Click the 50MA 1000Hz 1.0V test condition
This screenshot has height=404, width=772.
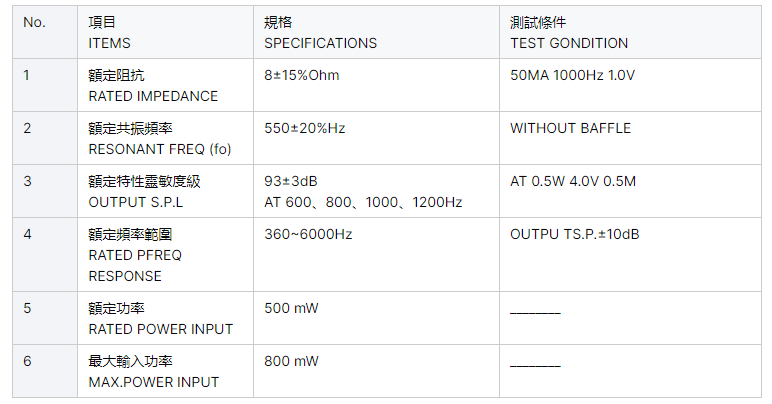click(573, 75)
